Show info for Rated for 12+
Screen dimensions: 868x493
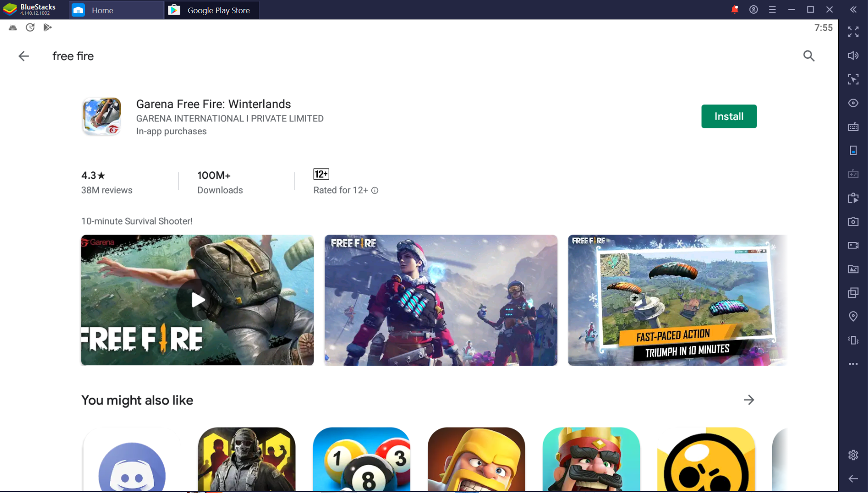pyautogui.click(x=375, y=191)
